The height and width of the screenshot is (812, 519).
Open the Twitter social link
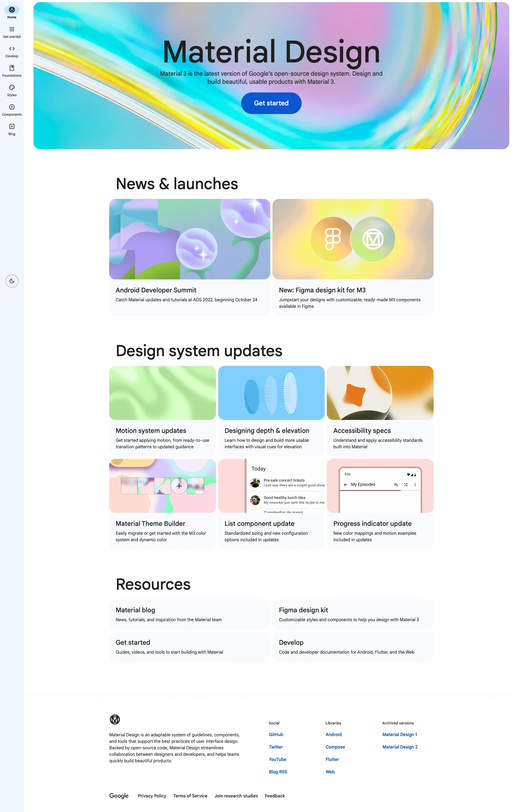pyautogui.click(x=275, y=747)
